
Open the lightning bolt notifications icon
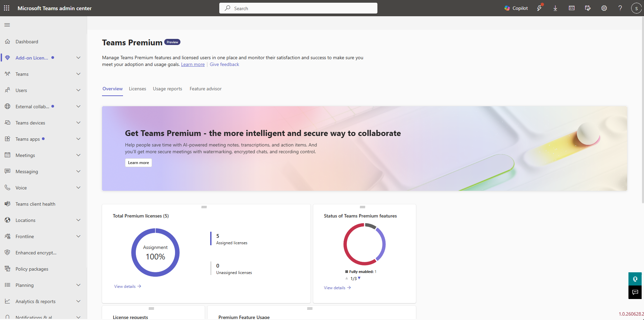[x=539, y=8]
